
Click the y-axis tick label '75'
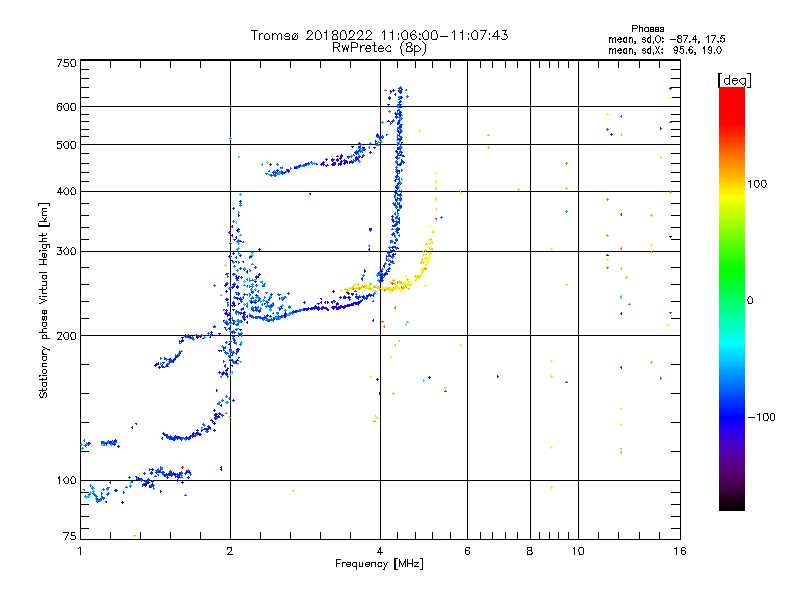[x=70, y=536]
